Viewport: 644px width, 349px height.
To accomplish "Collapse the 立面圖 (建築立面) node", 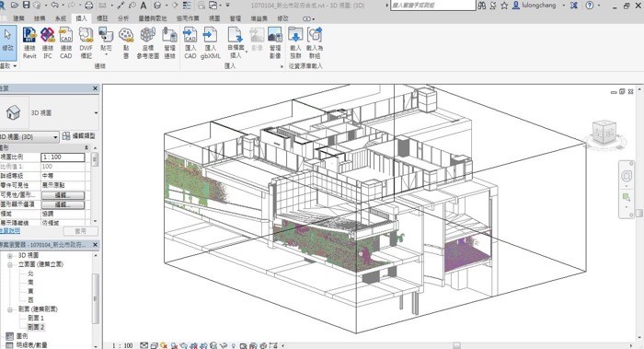I will click(x=10, y=264).
